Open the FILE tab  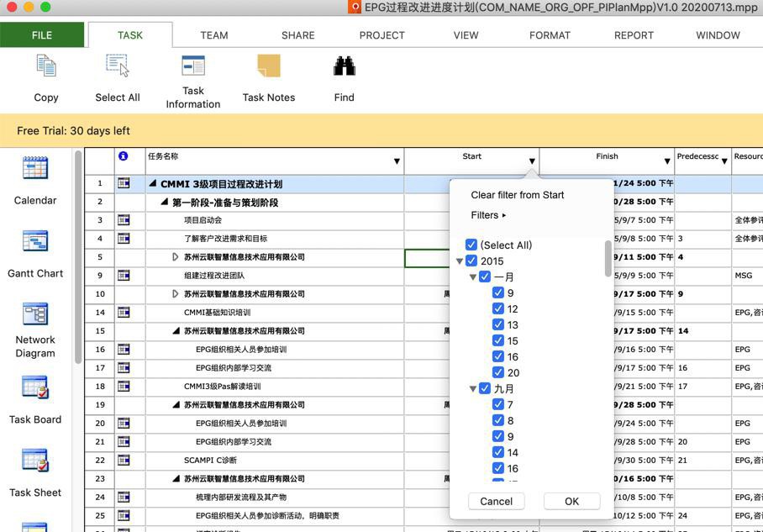tap(42, 35)
